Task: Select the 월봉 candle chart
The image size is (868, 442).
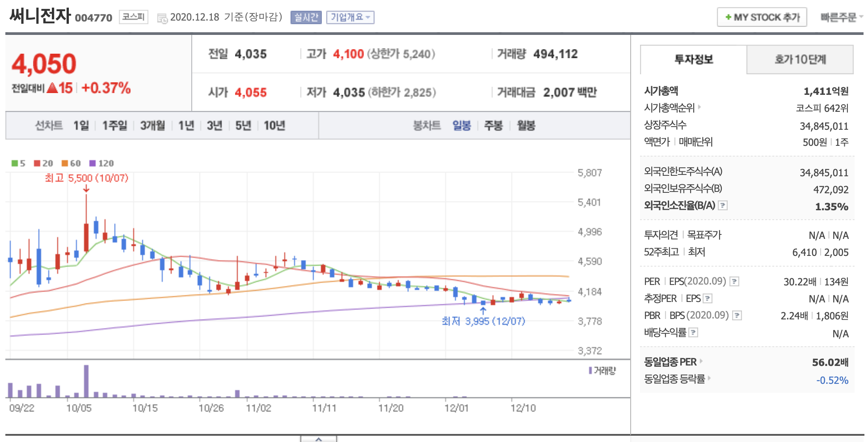Action: 526,126
